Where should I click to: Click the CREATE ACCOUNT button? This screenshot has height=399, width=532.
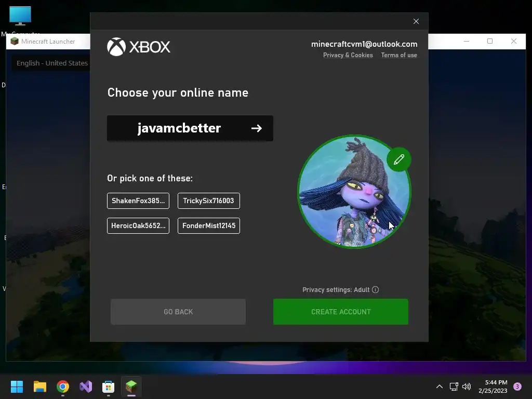pyautogui.click(x=341, y=312)
